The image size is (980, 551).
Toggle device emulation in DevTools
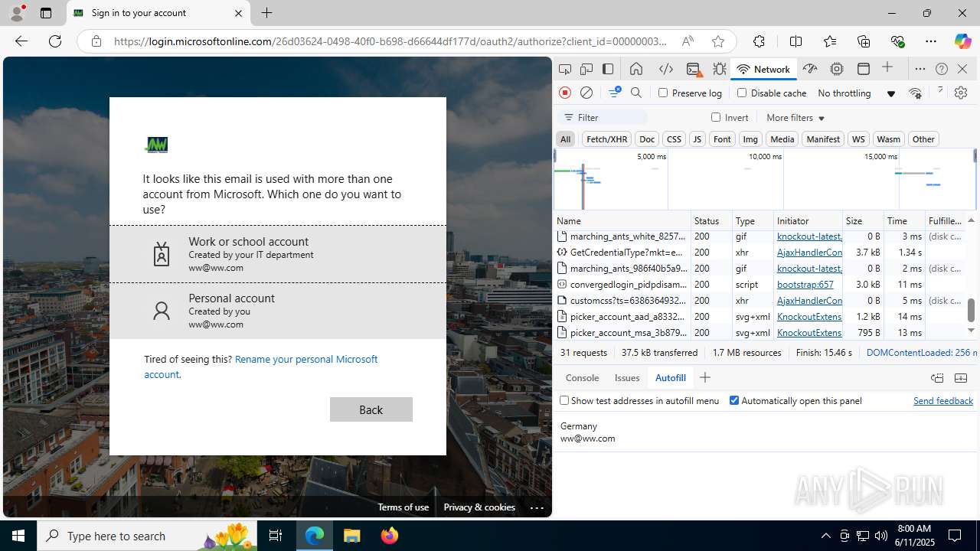point(586,69)
